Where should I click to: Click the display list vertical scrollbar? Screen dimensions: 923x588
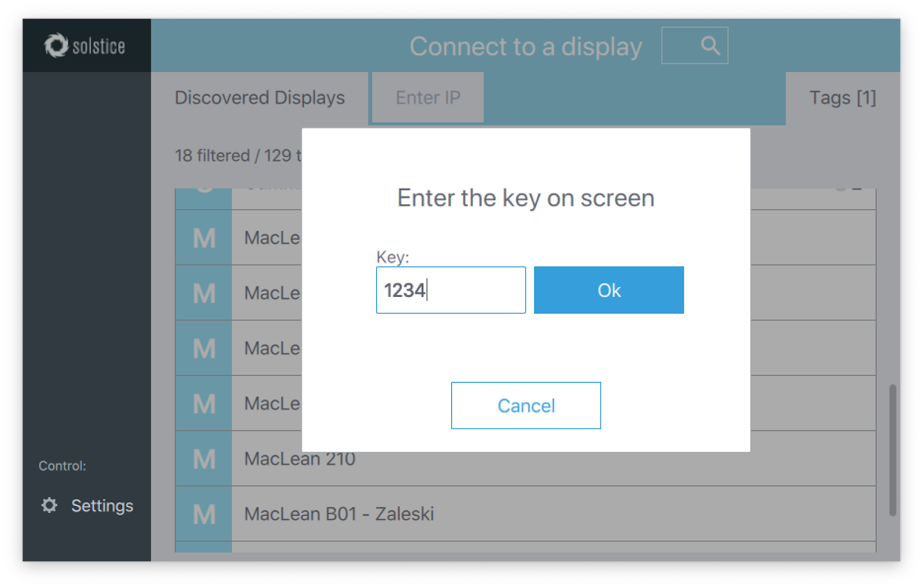point(892,450)
